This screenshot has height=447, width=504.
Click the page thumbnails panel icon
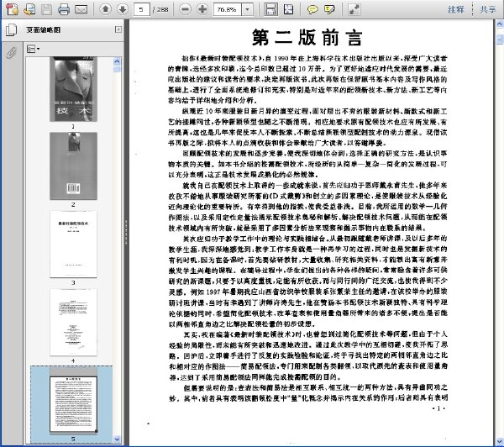11,30
